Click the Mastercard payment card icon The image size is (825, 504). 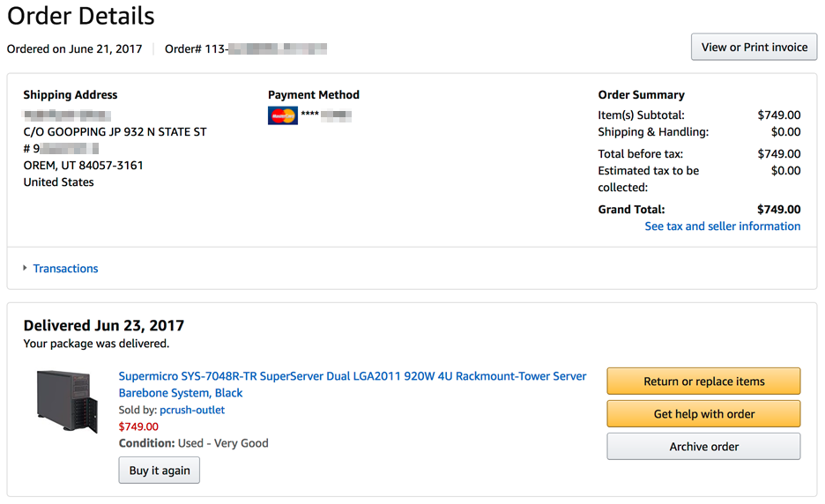283,115
